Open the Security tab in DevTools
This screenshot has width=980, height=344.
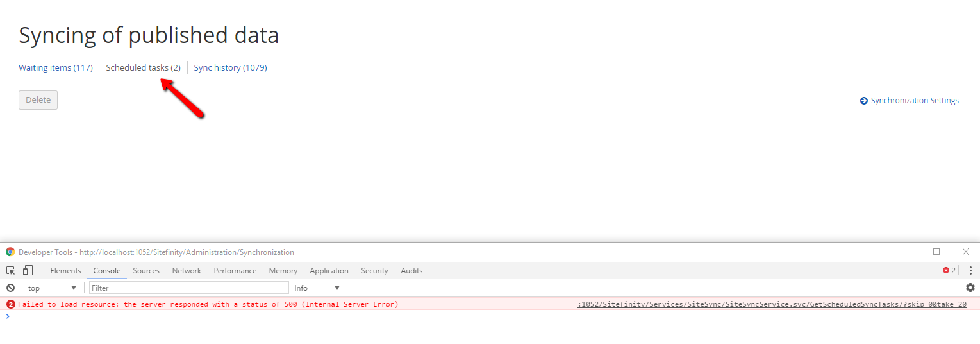tap(374, 271)
